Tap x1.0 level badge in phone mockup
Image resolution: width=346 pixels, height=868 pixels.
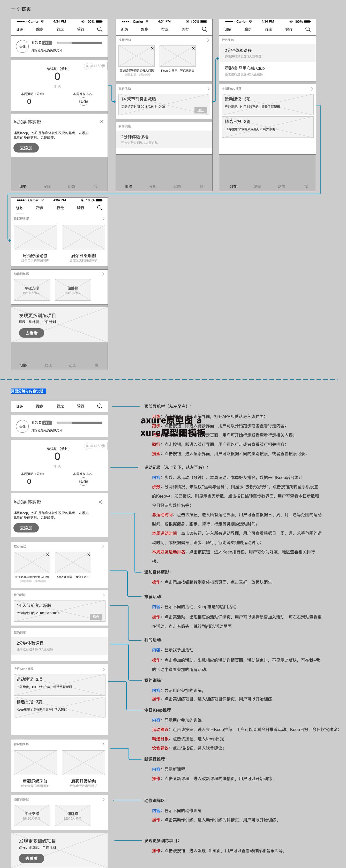(x=47, y=43)
